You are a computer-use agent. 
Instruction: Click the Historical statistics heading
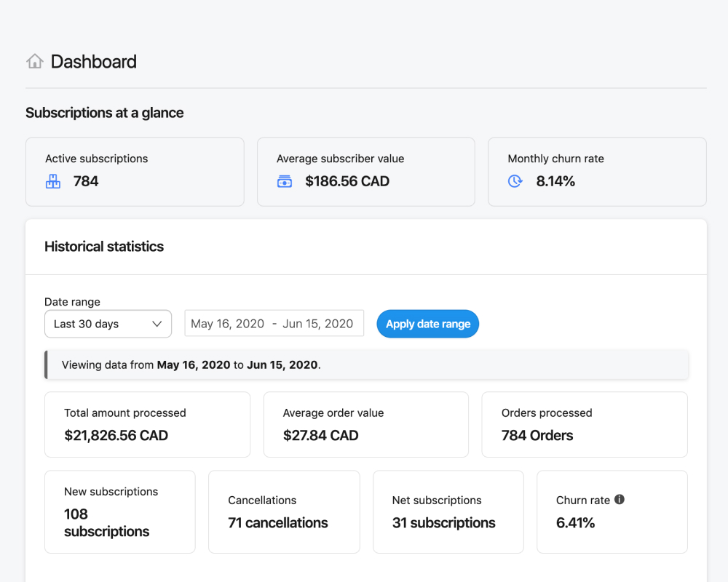pyautogui.click(x=104, y=247)
